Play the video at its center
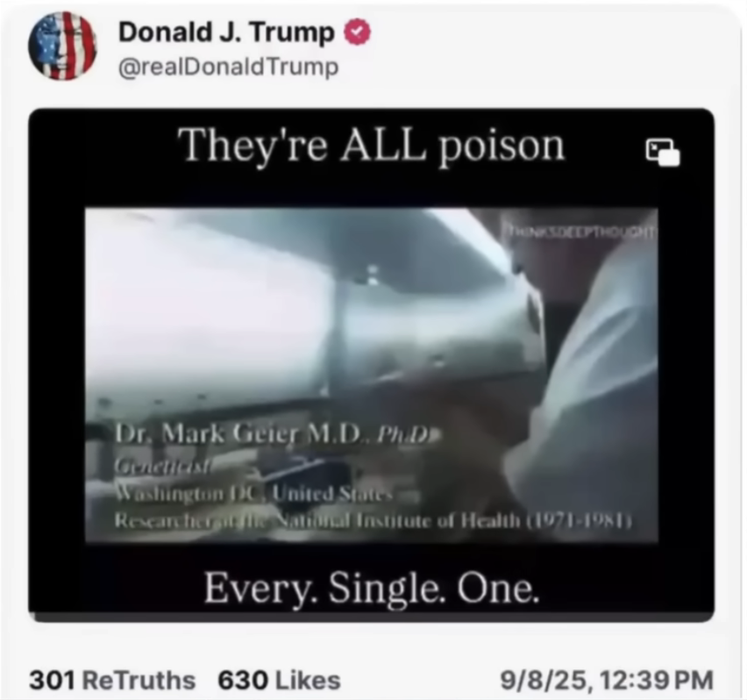747x700 pixels. tap(372, 375)
